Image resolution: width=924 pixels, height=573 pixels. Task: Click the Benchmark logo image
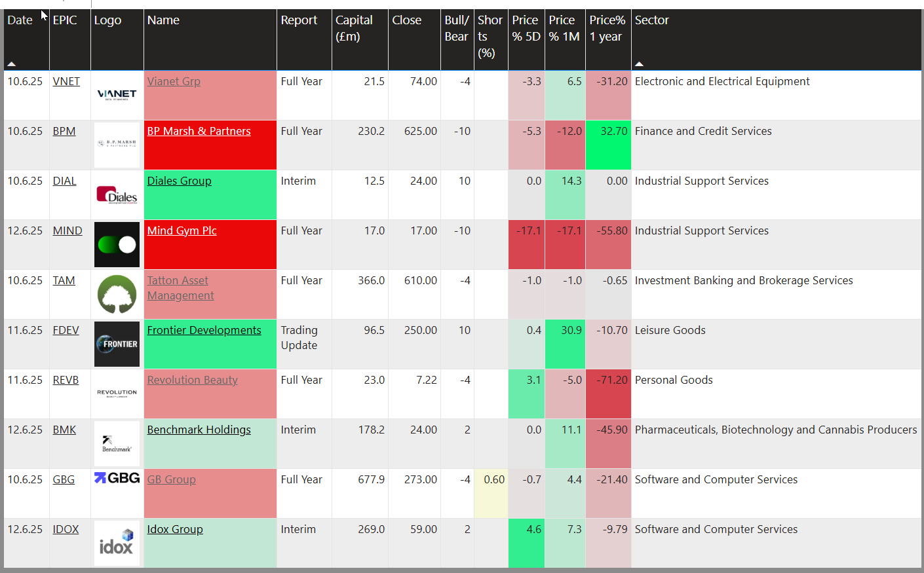pos(117,443)
